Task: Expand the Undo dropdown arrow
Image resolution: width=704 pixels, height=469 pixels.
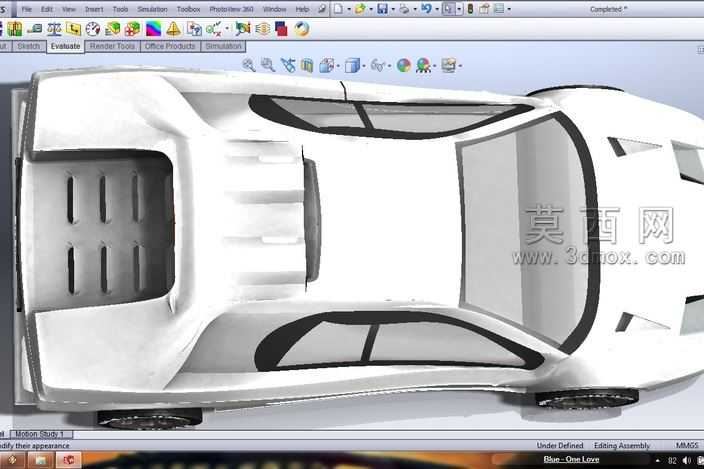Action: 437,9
